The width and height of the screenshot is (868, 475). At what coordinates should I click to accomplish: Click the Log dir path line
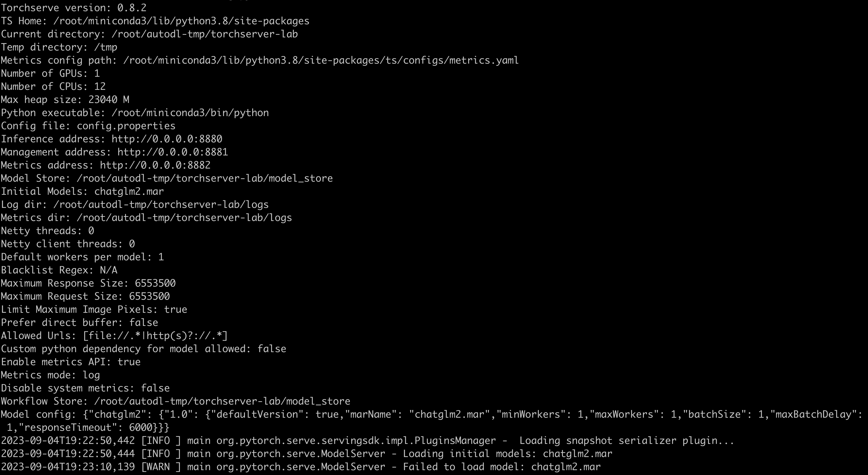click(x=135, y=205)
